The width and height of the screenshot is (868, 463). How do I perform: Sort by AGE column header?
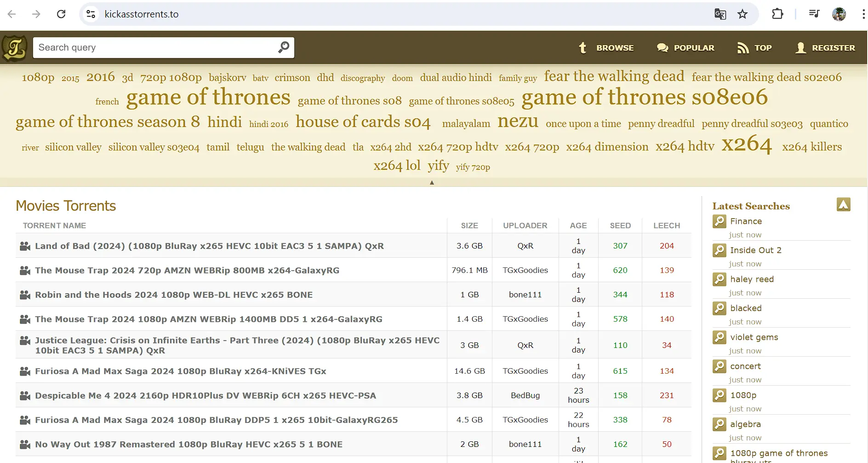coord(578,226)
